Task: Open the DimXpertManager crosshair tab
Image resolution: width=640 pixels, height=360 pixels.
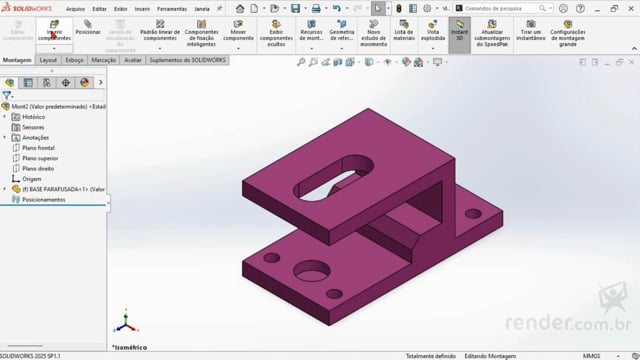Action: click(66, 82)
